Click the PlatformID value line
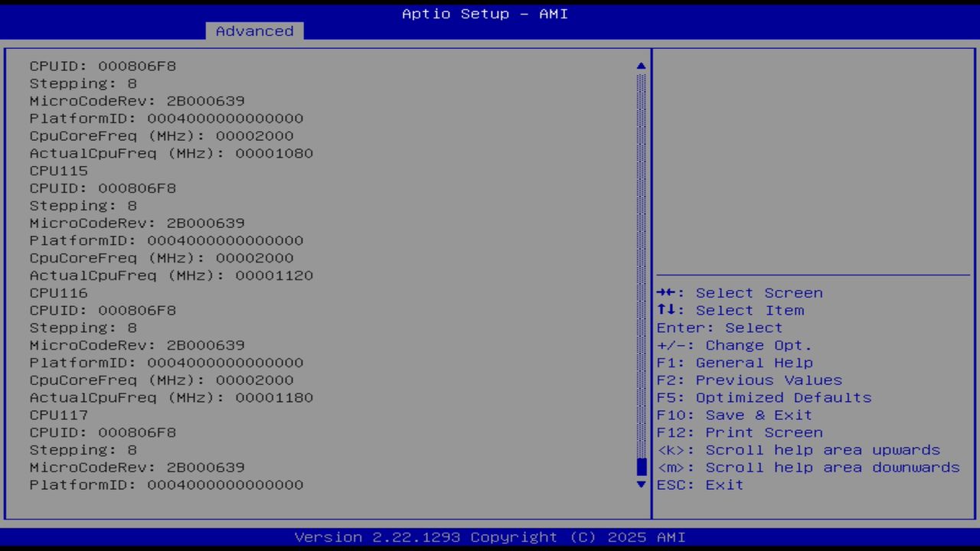This screenshot has width=980, height=551. 166,118
